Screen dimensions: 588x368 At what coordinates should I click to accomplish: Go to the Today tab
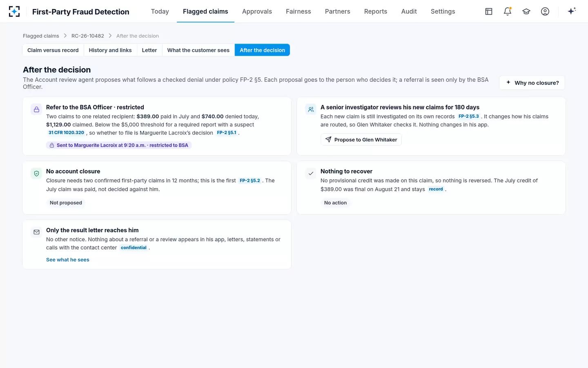pyautogui.click(x=160, y=11)
